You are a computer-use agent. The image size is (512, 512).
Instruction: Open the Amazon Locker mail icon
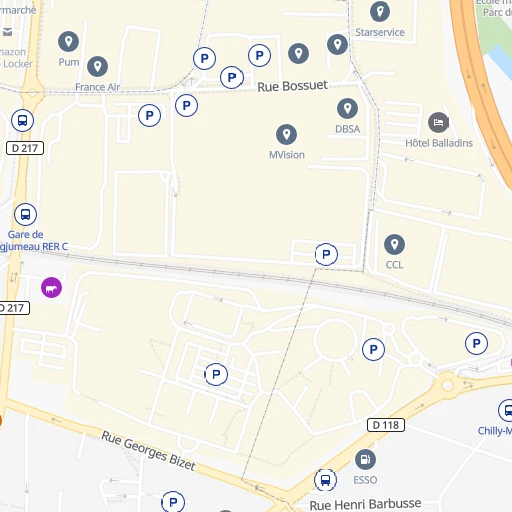click(7, 32)
